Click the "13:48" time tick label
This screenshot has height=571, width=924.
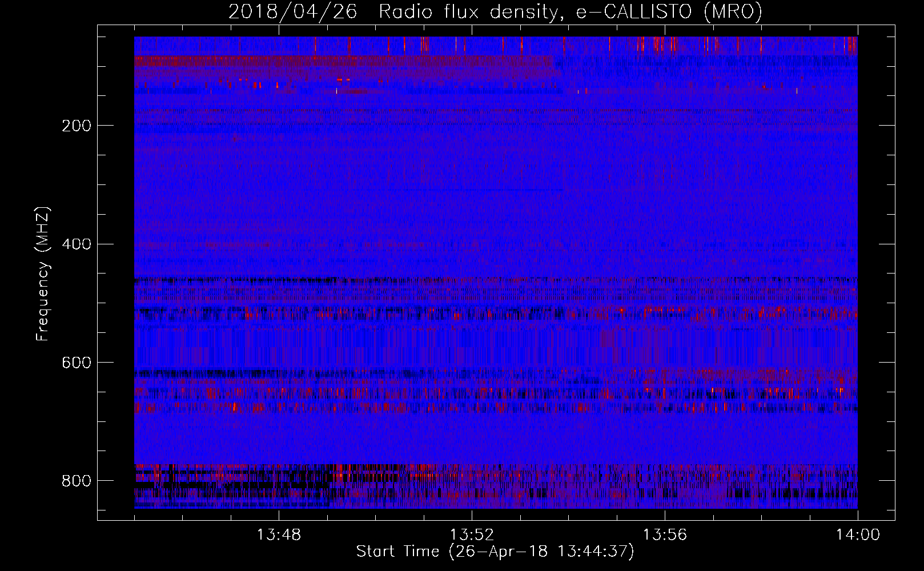[279, 535]
